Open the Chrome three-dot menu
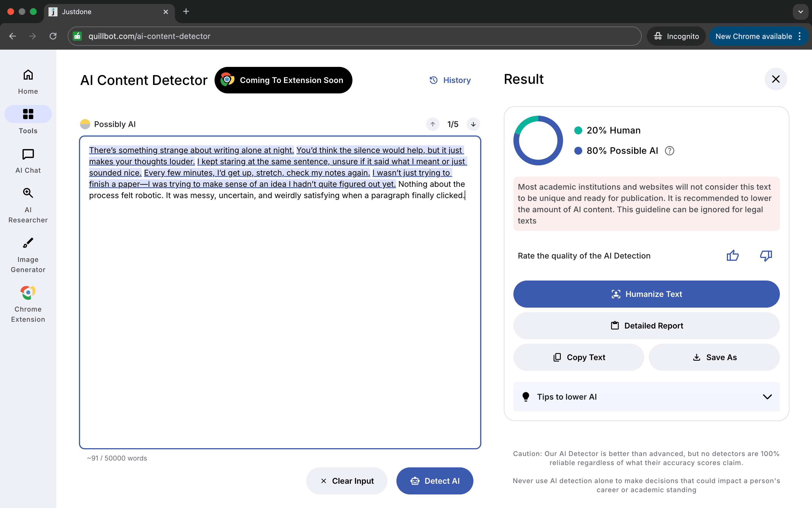This screenshot has height=508, width=812. click(800, 36)
